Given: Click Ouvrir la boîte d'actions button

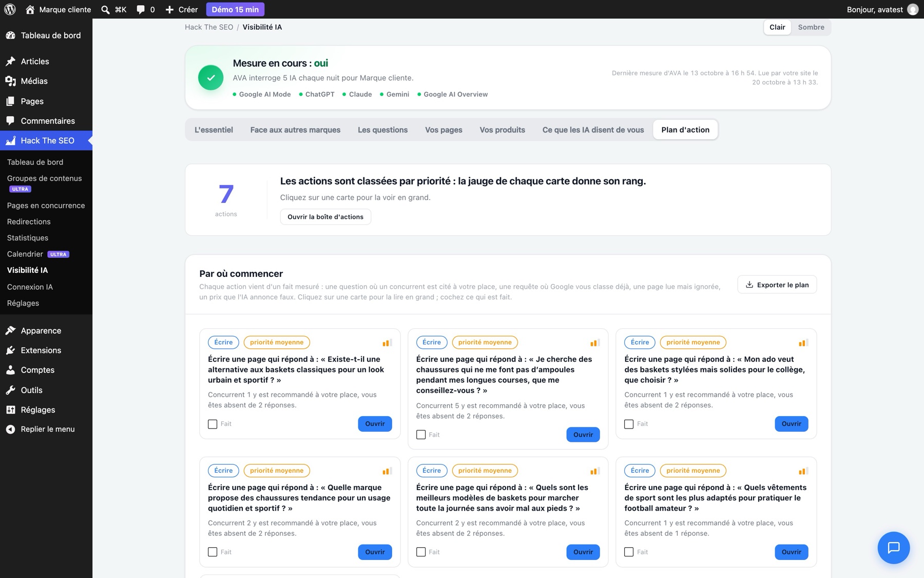Looking at the screenshot, I should coord(325,217).
